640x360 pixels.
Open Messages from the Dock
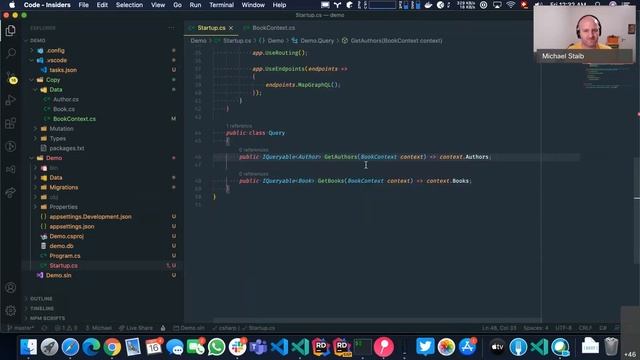click(175, 347)
